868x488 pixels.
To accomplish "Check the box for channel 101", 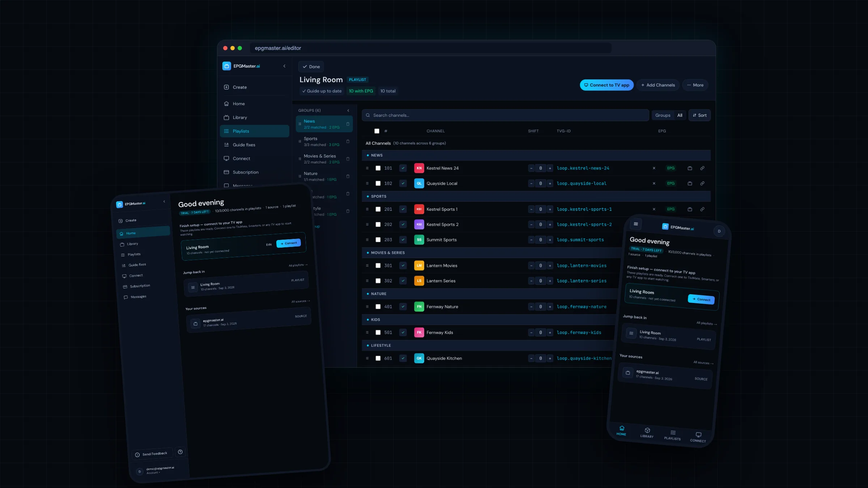I will 378,168.
